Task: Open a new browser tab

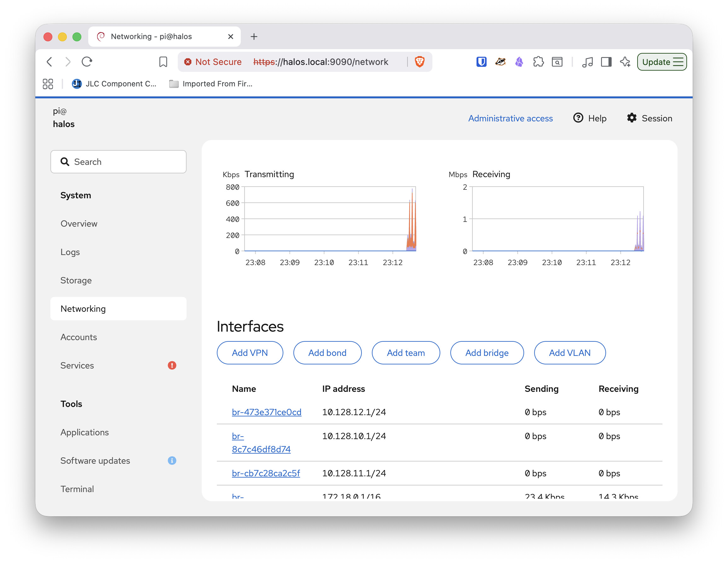Action: [254, 36]
